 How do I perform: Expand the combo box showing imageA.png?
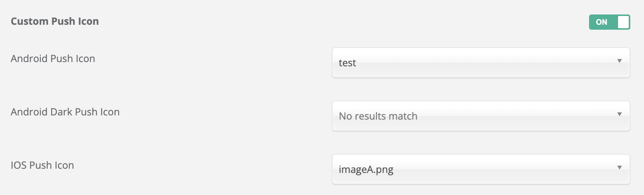(x=481, y=169)
